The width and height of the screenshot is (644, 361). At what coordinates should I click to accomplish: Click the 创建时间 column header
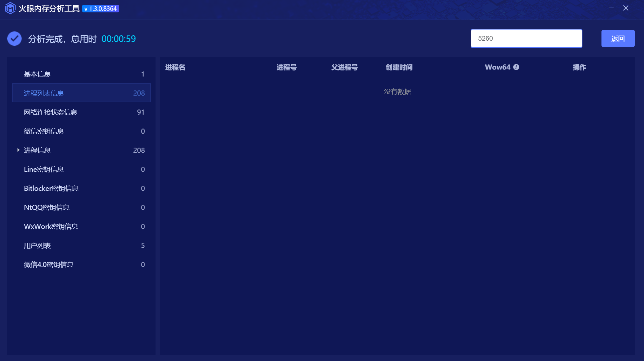point(399,67)
